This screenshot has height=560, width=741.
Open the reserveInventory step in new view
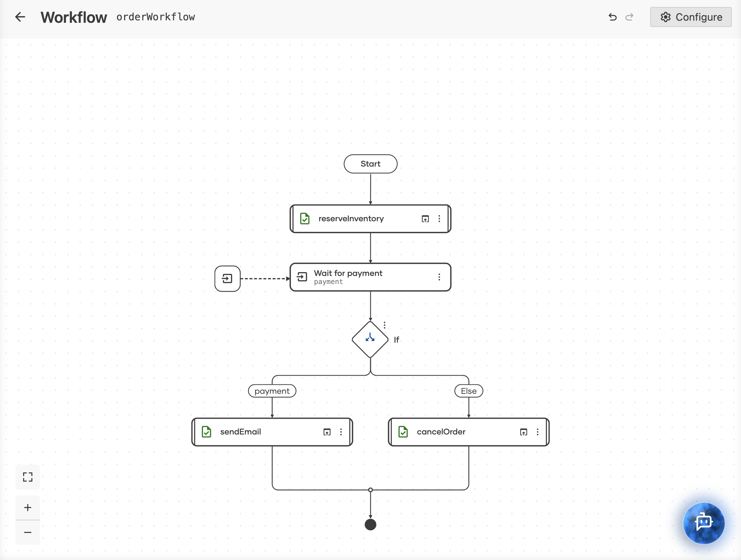click(425, 219)
